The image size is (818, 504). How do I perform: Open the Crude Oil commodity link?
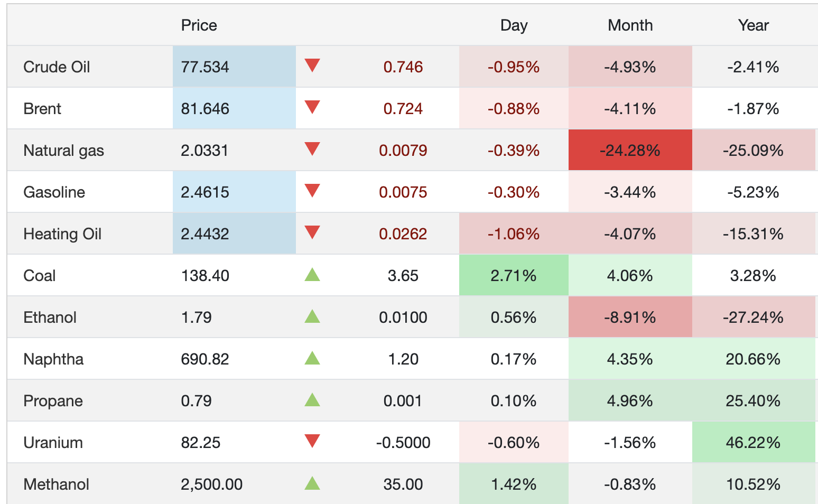tap(57, 67)
